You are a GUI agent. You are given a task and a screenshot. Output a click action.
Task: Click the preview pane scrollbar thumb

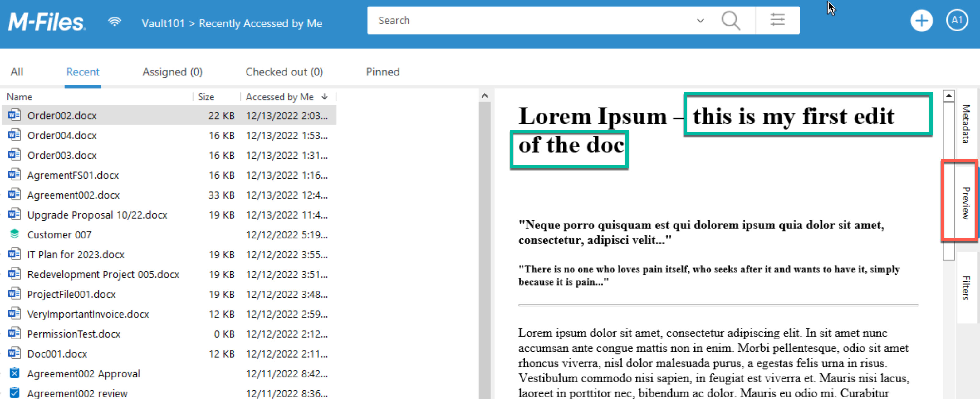[x=949, y=181]
